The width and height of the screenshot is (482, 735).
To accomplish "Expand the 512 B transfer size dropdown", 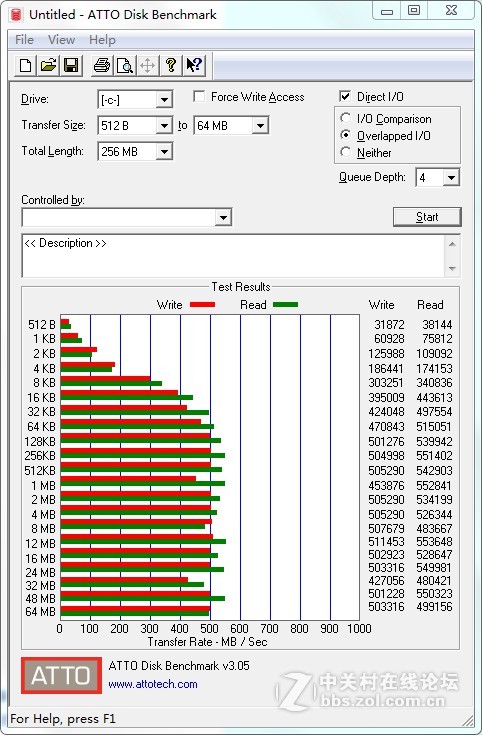I will (164, 125).
